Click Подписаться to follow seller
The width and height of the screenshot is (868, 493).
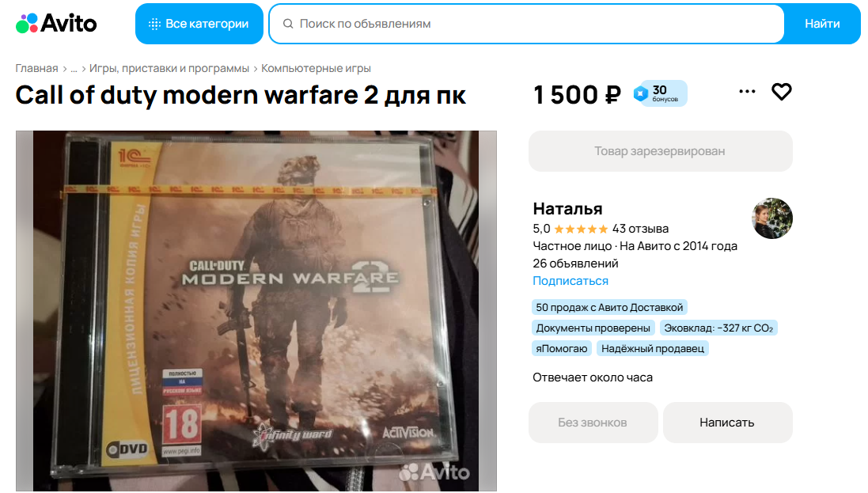[570, 281]
